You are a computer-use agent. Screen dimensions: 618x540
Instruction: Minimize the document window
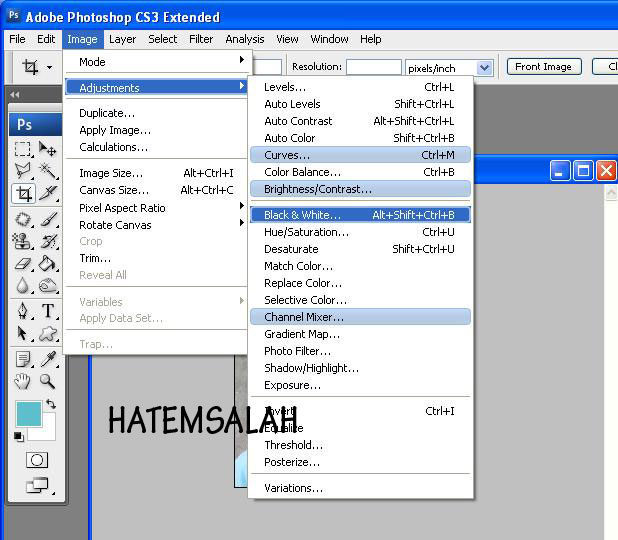560,171
